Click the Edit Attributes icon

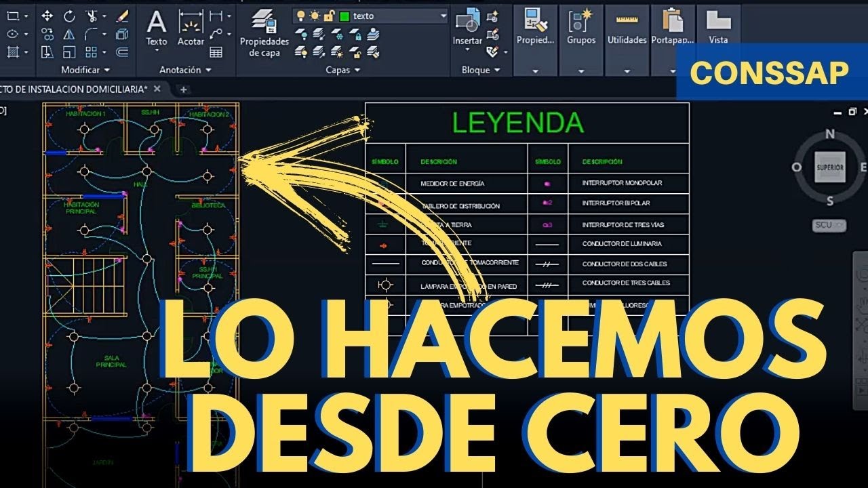click(x=493, y=52)
